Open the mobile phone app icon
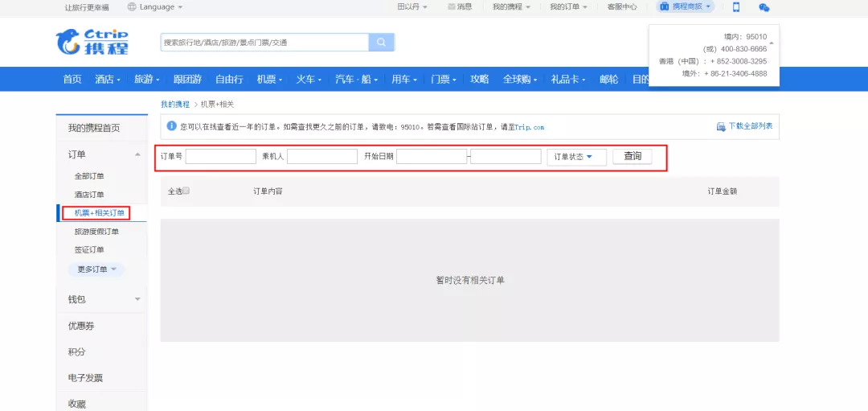This screenshot has height=411, width=868. (735, 7)
